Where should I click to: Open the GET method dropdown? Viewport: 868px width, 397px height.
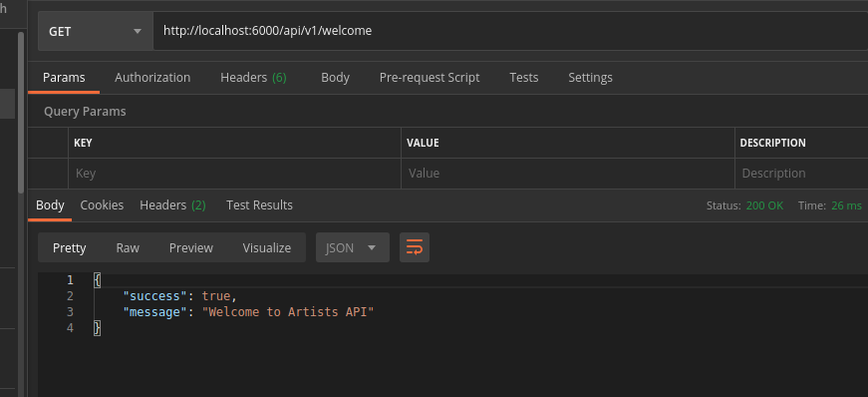(96, 31)
